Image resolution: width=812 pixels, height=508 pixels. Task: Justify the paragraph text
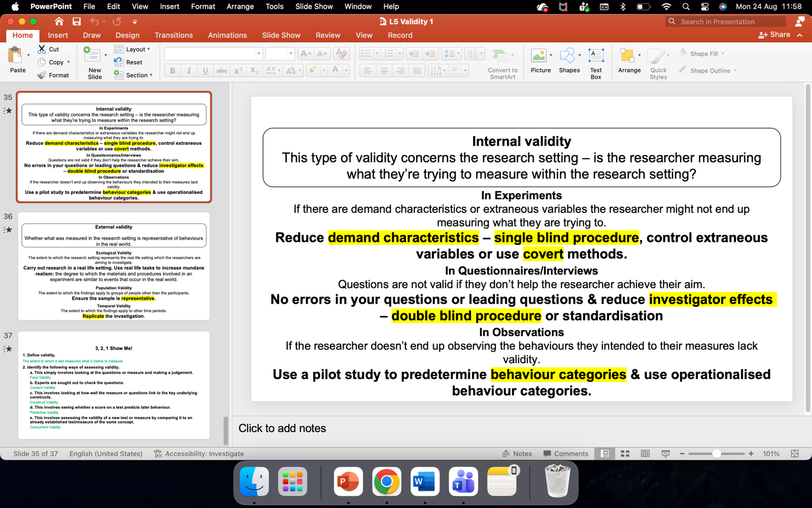point(417,71)
